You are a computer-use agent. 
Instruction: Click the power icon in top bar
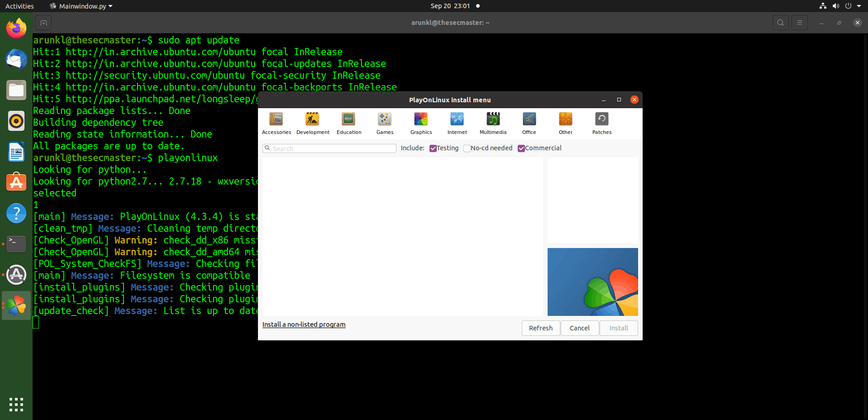click(848, 6)
